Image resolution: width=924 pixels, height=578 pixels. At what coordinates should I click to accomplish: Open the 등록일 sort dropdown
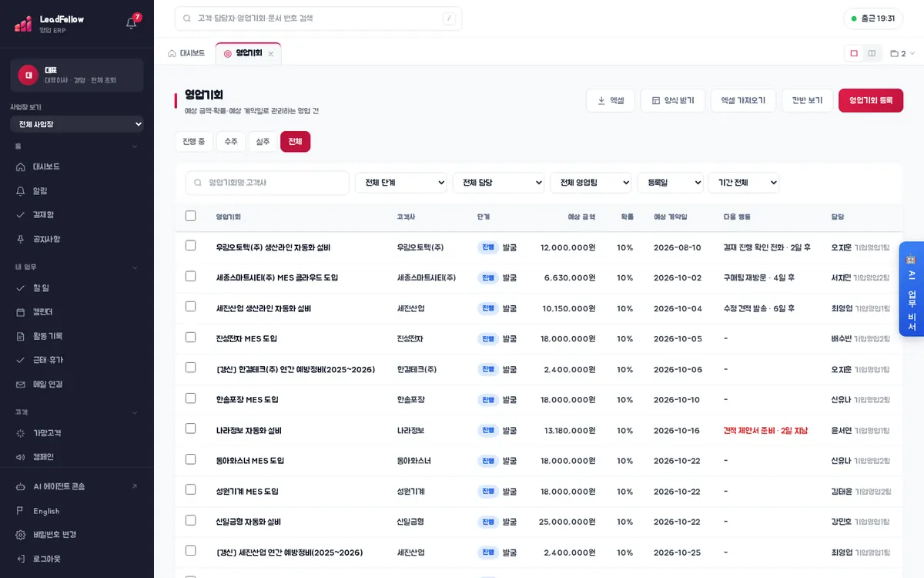click(671, 183)
